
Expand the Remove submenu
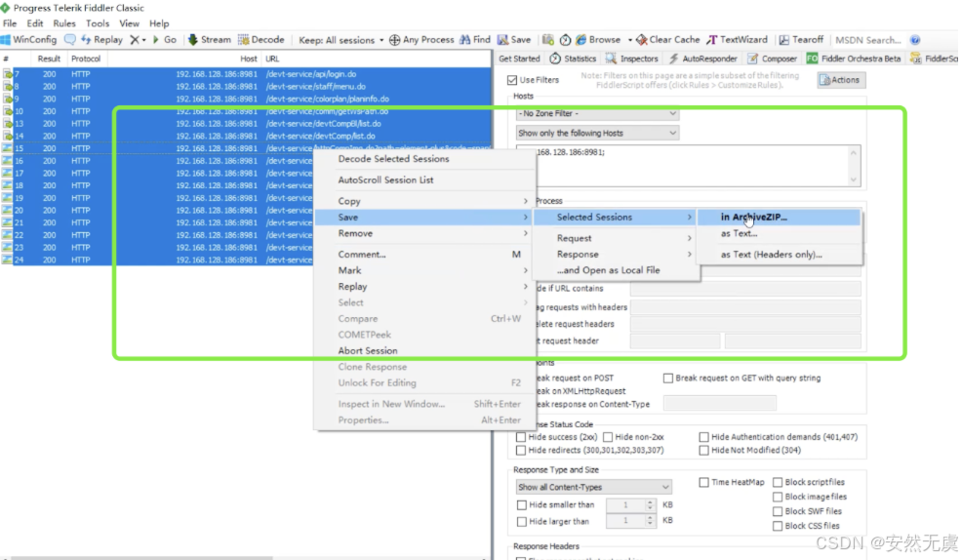(424, 234)
